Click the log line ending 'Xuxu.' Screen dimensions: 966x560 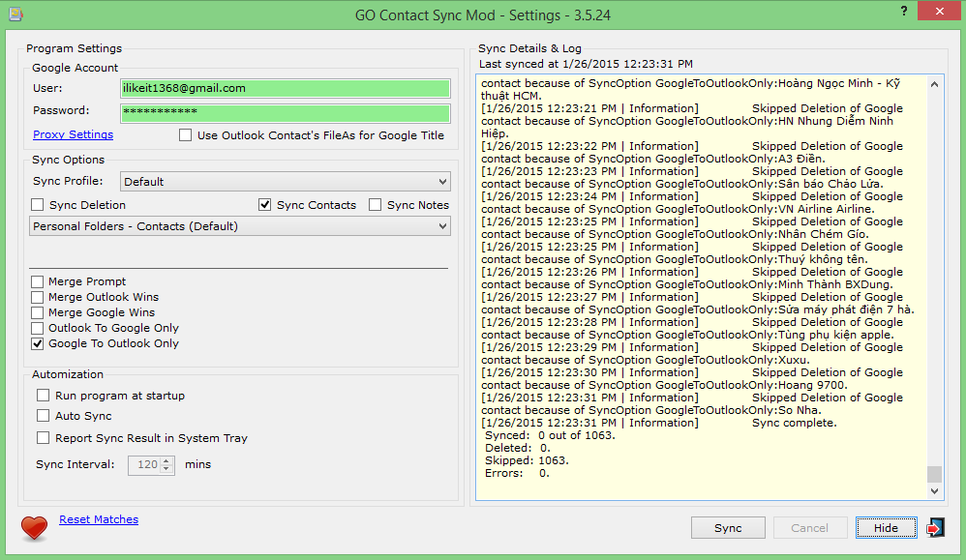point(645,360)
